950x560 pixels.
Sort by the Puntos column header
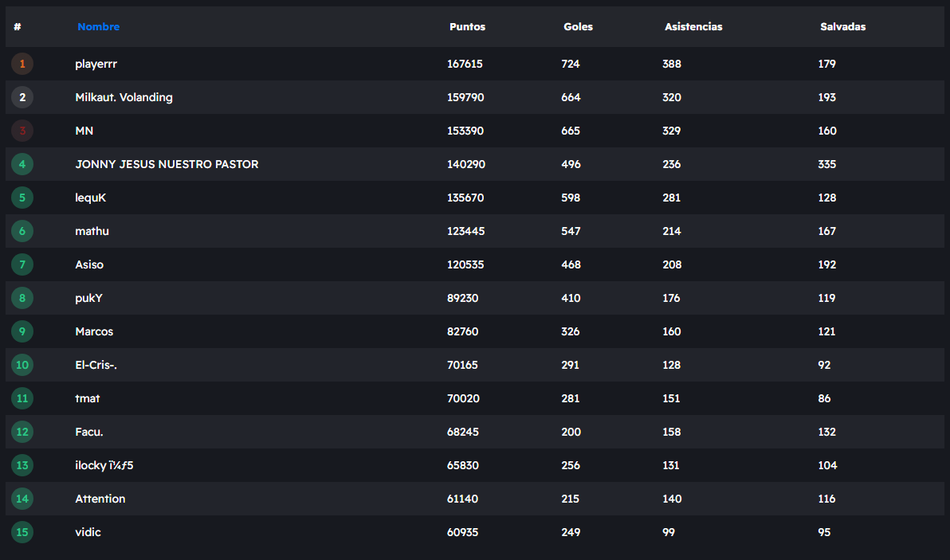click(x=467, y=27)
